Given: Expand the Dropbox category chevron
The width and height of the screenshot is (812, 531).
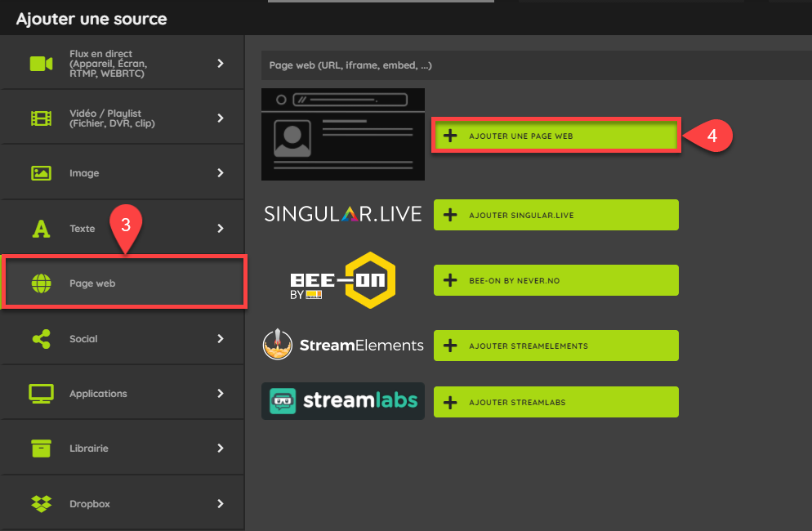Looking at the screenshot, I should pyautogui.click(x=221, y=503).
